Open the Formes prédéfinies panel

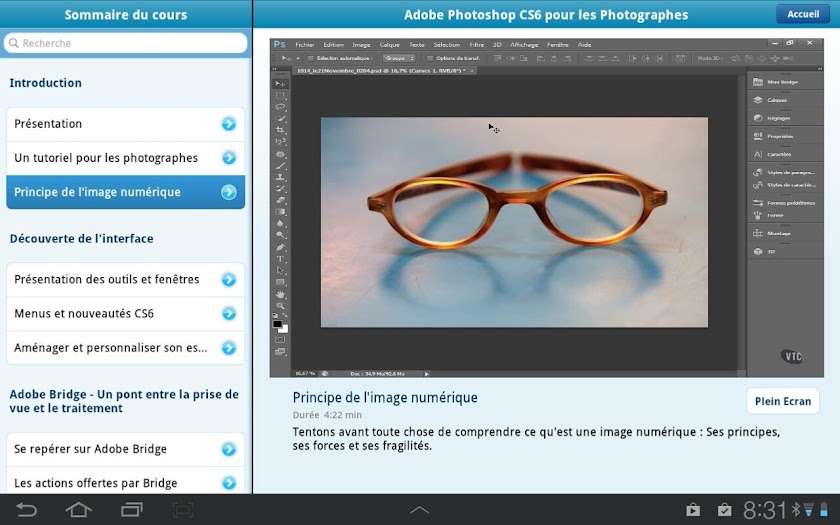785,203
